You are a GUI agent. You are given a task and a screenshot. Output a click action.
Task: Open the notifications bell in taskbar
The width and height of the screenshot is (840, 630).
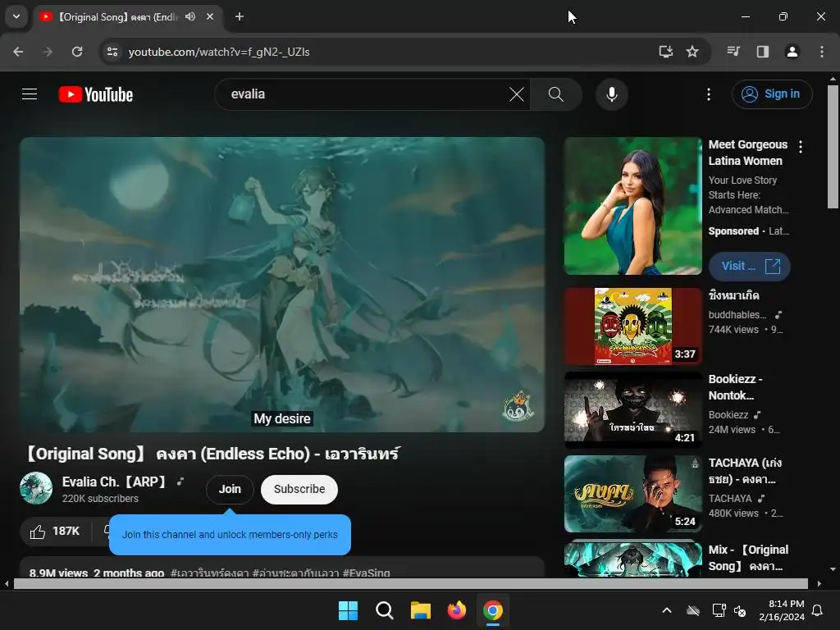pos(818,610)
